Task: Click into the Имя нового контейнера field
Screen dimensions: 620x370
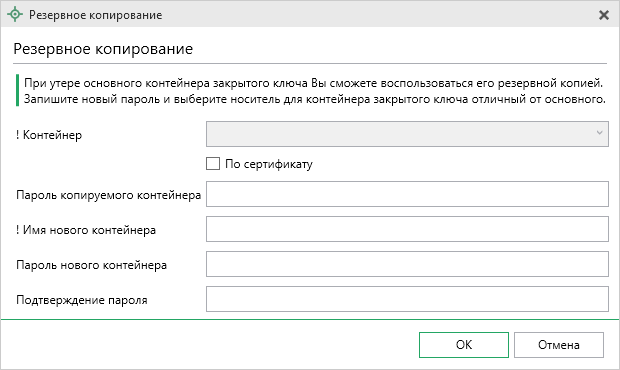Action: click(x=407, y=229)
